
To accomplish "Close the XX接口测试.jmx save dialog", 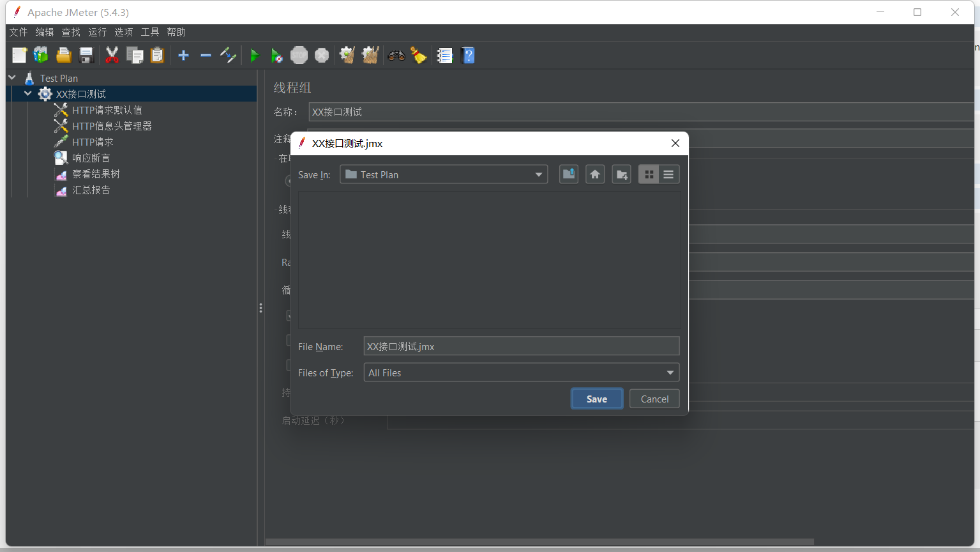I will coord(675,143).
